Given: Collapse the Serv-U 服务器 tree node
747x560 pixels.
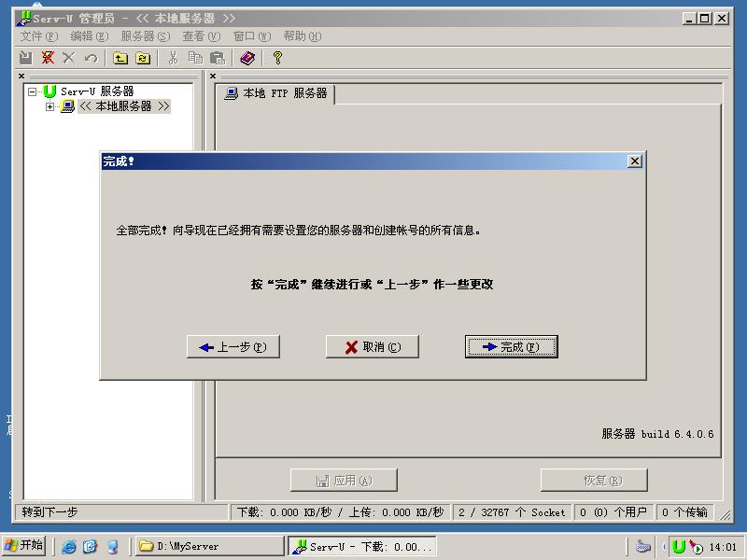Looking at the screenshot, I should [32, 91].
